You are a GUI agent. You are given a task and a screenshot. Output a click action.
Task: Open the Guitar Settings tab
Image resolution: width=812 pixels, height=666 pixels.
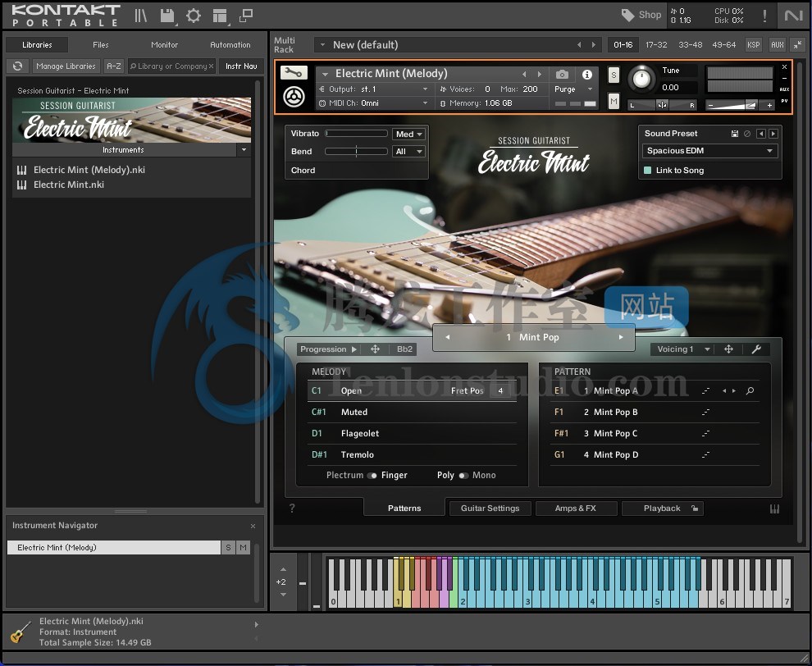click(490, 508)
